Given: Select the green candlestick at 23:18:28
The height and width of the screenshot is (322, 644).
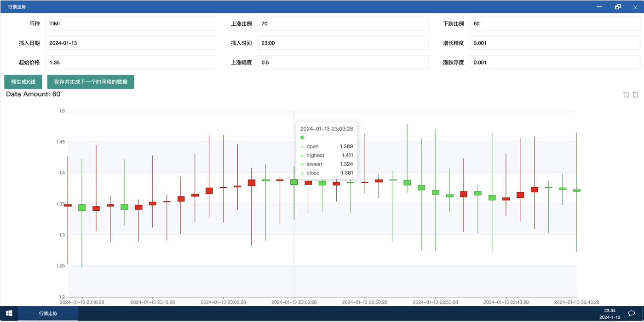Looking at the screenshot, I should pos(82,207).
